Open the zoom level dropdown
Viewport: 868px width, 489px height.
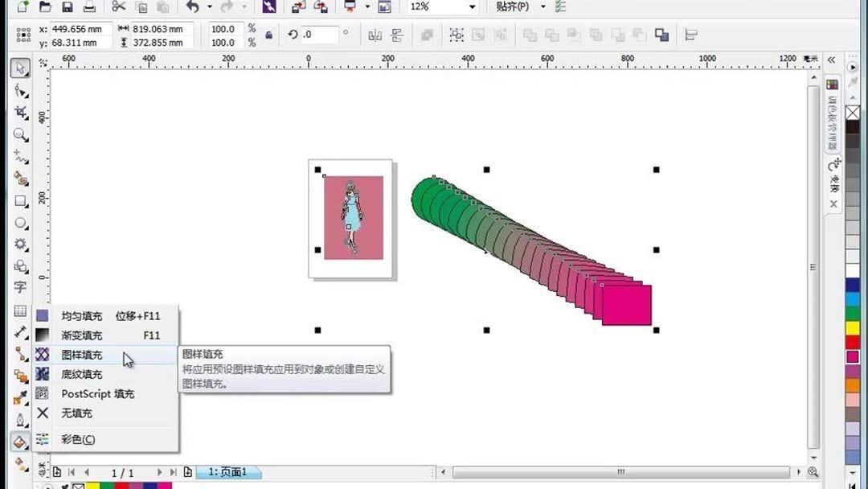(472, 7)
